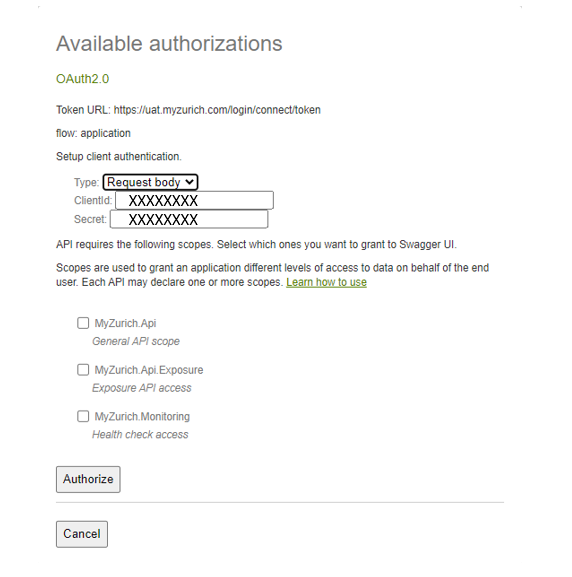Dismiss the dialog with Cancel button
Viewport: 572px width, 577px height.
pos(82,534)
